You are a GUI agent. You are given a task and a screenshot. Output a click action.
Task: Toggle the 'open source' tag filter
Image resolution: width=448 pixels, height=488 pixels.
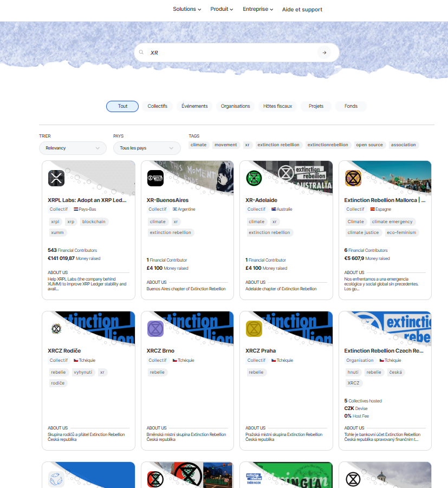[369, 145]
